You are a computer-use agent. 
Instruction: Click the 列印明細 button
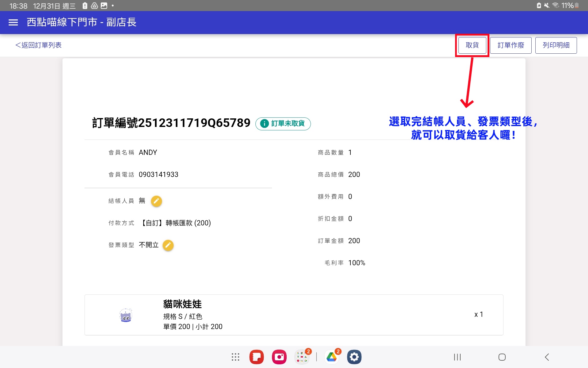click(556, 45)
